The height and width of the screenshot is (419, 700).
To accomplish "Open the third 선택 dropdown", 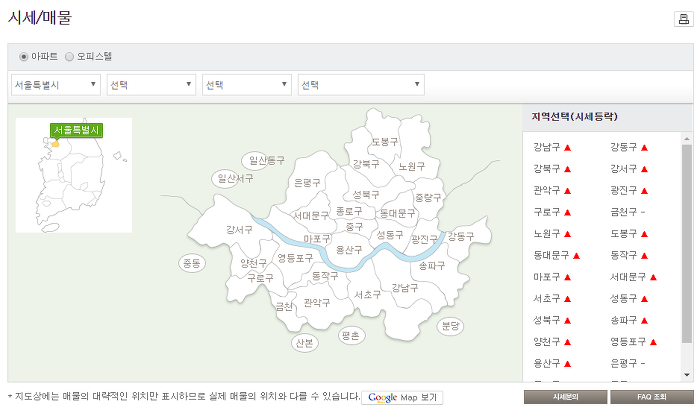I will pos(247,85).
